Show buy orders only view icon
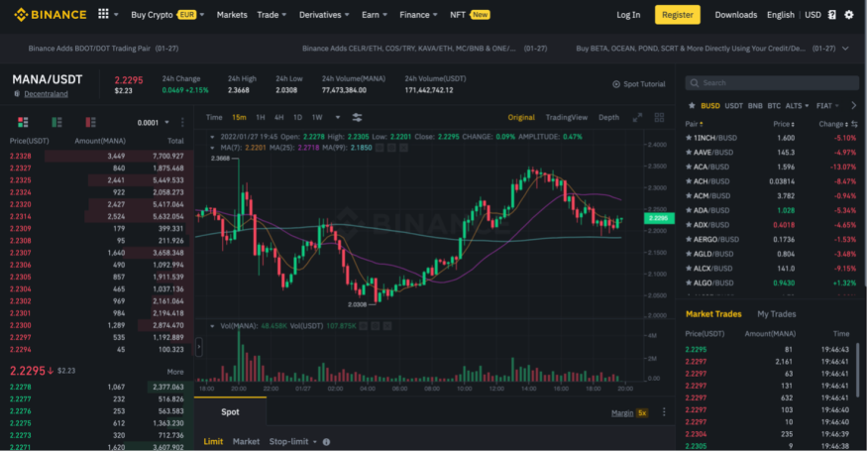This screenshot has height=453, width=868. 56,122
